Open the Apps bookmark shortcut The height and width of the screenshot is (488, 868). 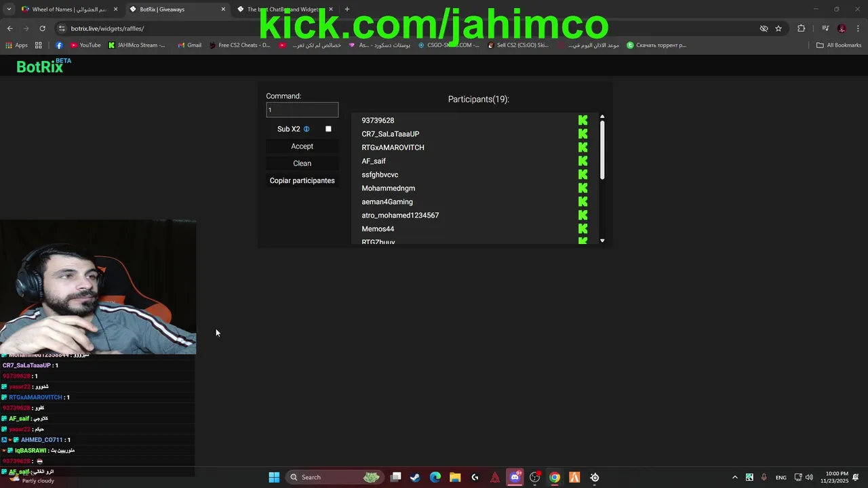[x=16, y=45]
